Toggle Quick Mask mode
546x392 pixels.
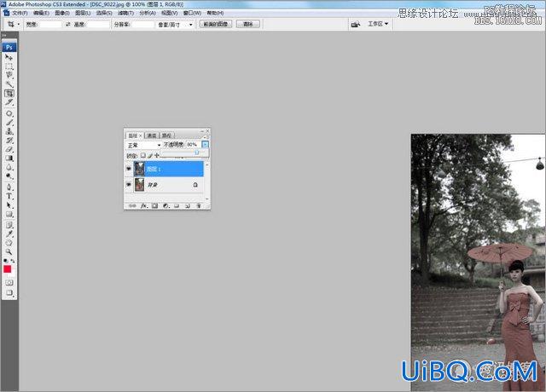point(9,283)
